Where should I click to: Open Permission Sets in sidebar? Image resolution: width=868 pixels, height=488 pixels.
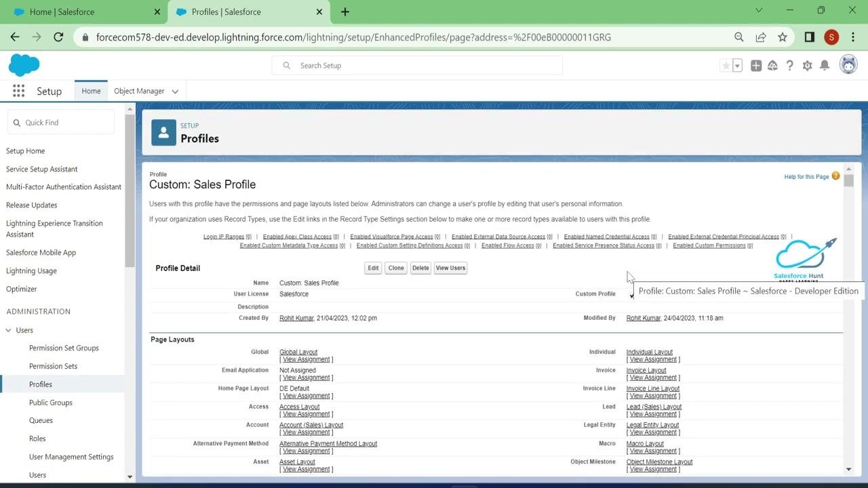53,367
